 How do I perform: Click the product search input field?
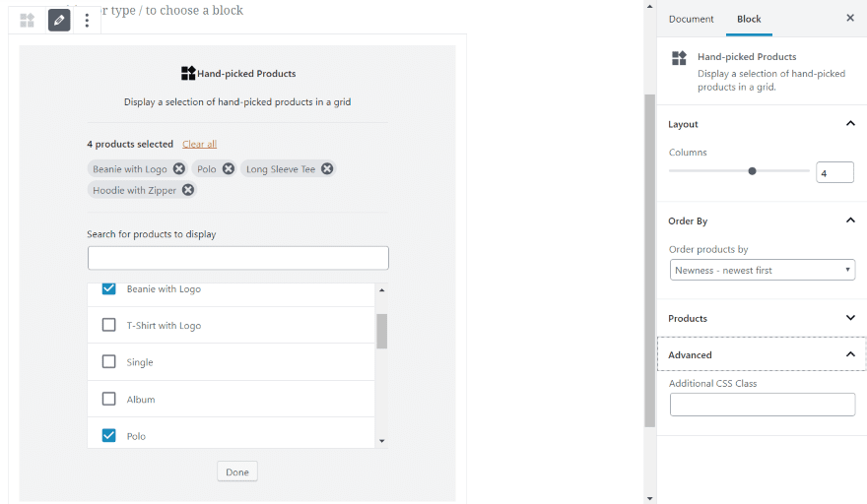coord(238,258)
